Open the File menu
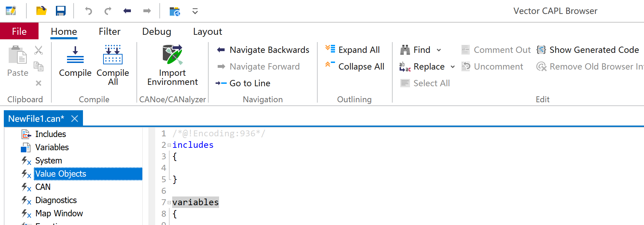This screenshot has height=225, width=644. click(x=19, y=32)
